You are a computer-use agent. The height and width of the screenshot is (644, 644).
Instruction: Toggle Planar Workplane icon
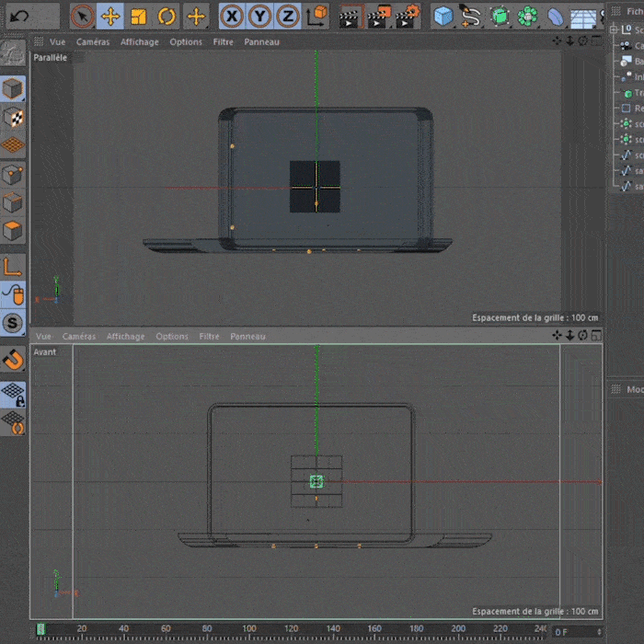[13, 422]
